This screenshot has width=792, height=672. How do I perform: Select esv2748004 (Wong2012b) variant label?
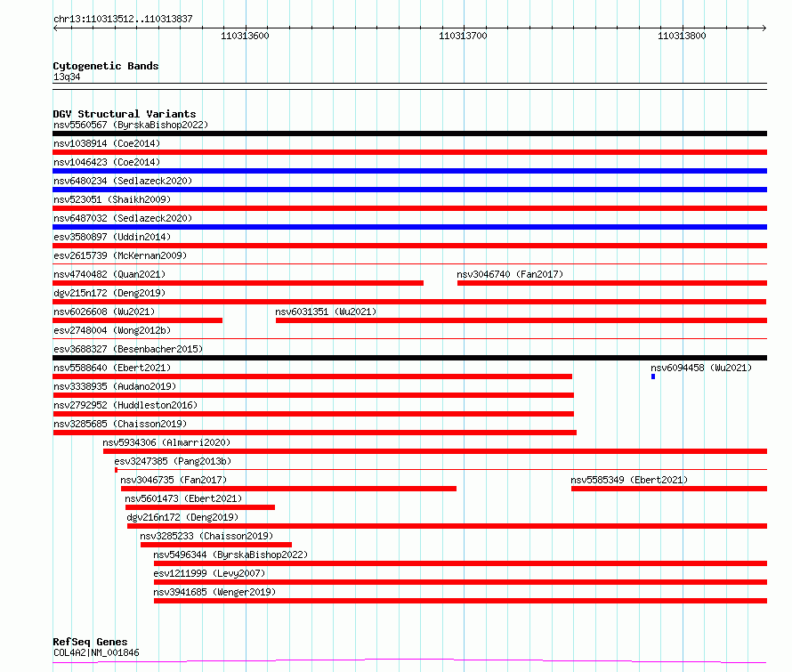pyautogui.click(x=112, y=330)
